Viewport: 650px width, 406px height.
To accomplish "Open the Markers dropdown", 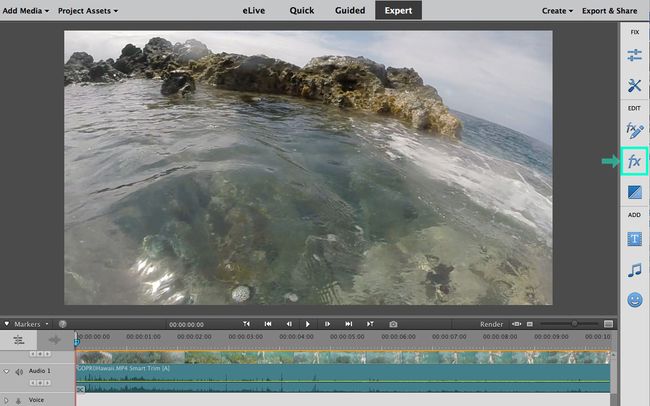I will tap(31, 324).
